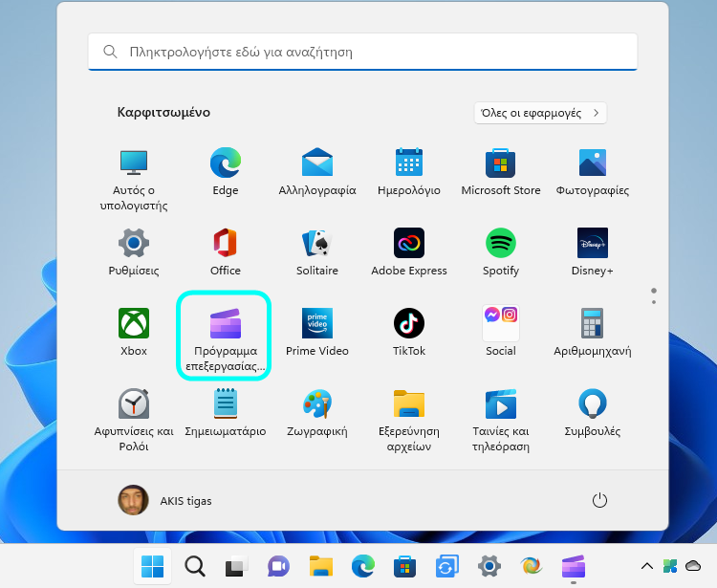Open Microsoft Store from the taskbar
717x588 pixels.
point(404,567)
